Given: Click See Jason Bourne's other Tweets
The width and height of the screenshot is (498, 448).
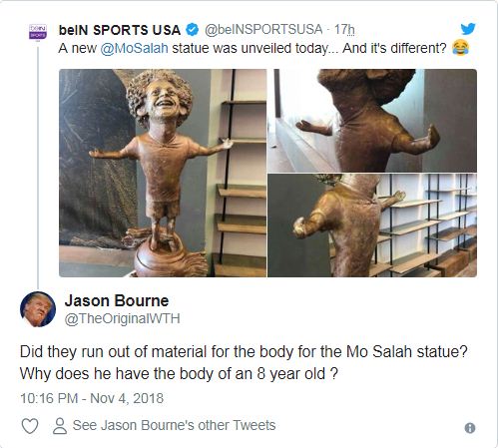Looking at the screenshot, I should 174,425.
